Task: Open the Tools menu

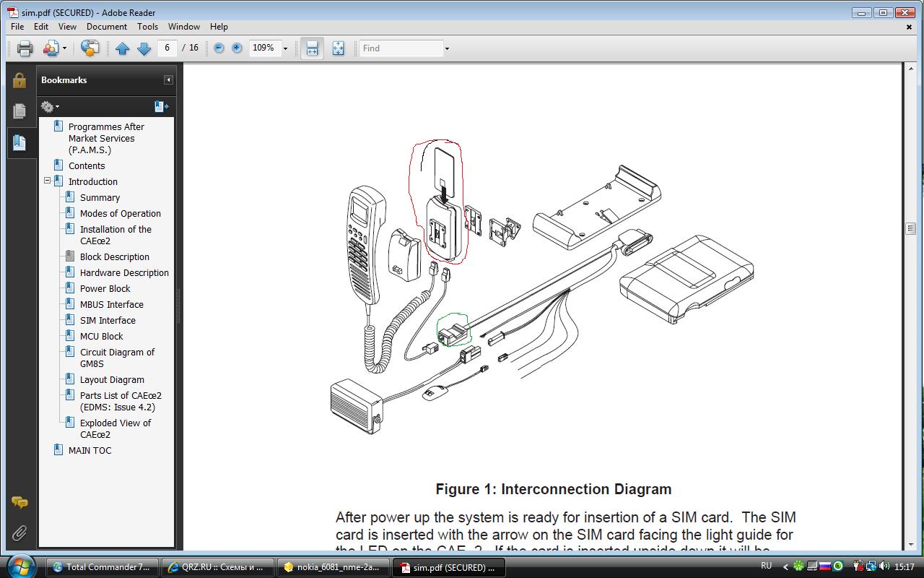Action: click(147, 27)
